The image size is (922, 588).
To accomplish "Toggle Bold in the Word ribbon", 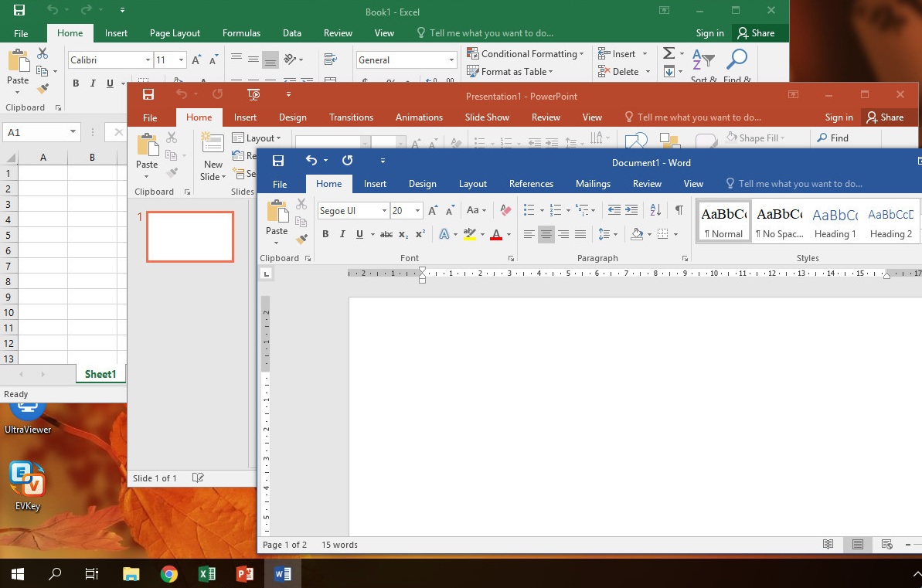I will point(325,234).
